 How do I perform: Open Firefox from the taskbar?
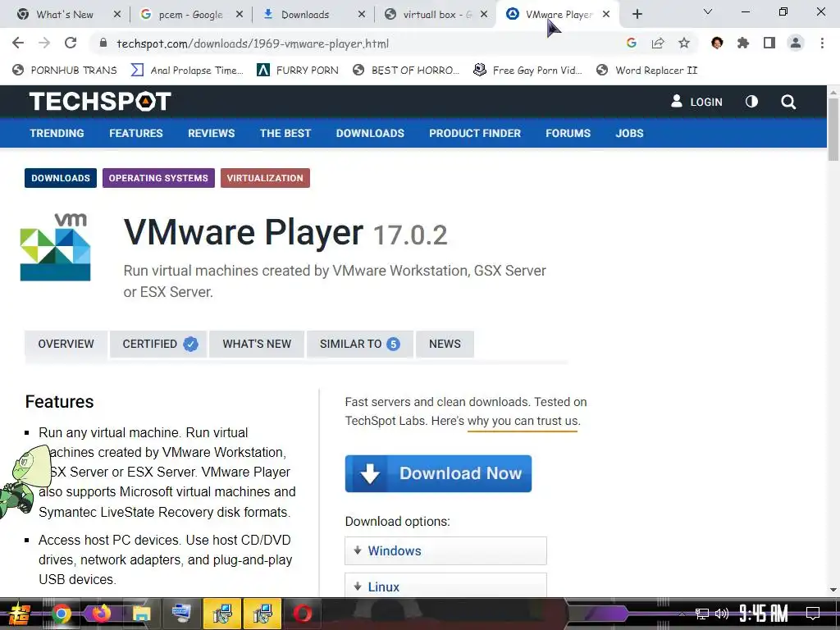101,614
